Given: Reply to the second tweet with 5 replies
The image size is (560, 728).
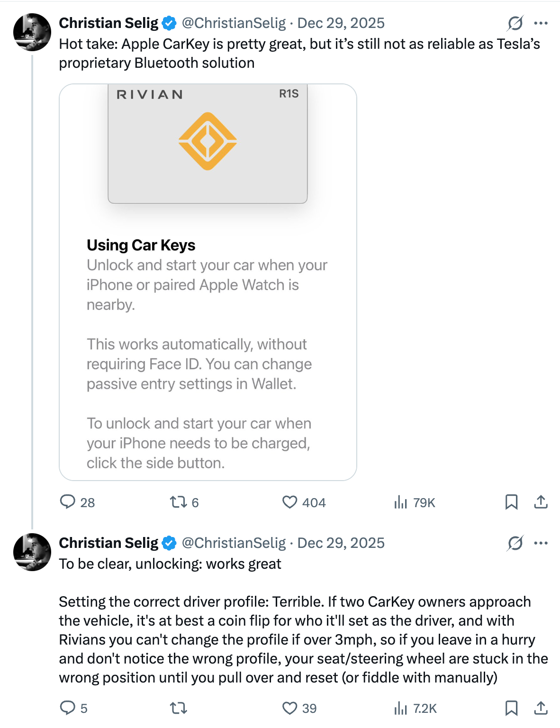Looking at the screenshot, I should pyautogui.click(x=73, y=708).
